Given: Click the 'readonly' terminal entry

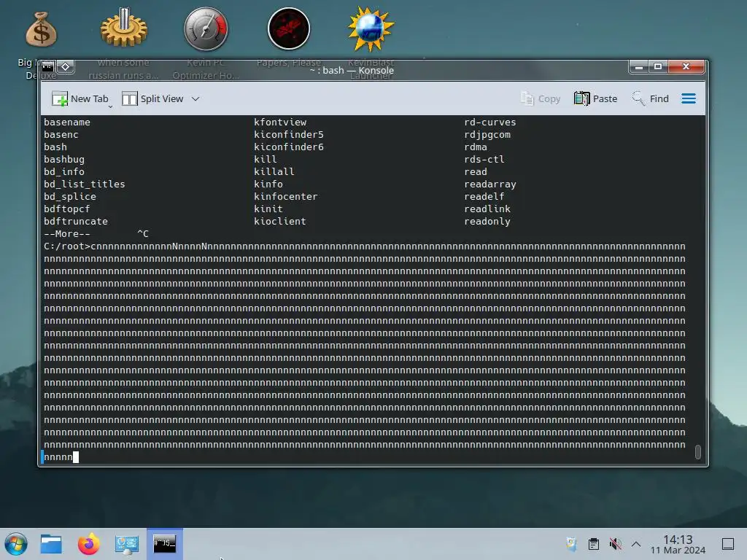Looking at the screenshot, I should click(x=487, y=221).
